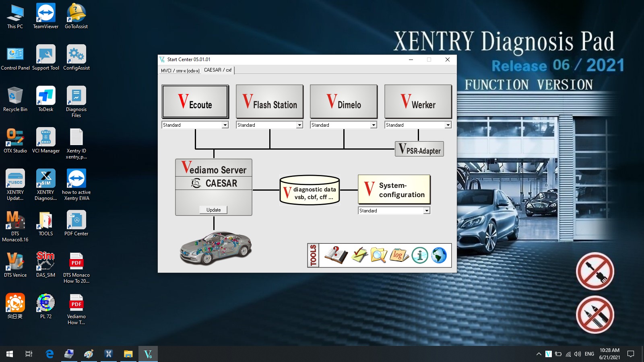
Task: Click the green info tool icon
Action: tap(420, 255)
